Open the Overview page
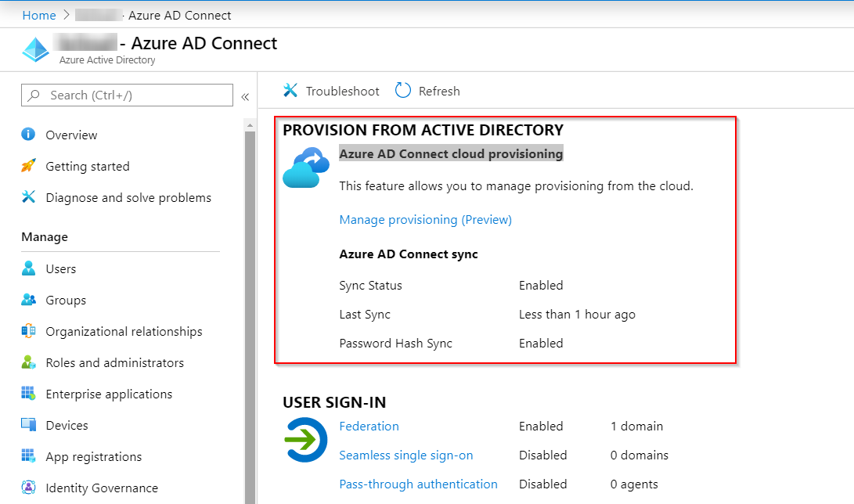The height and width of the screenshot is (504, 854). pos(70,135)
